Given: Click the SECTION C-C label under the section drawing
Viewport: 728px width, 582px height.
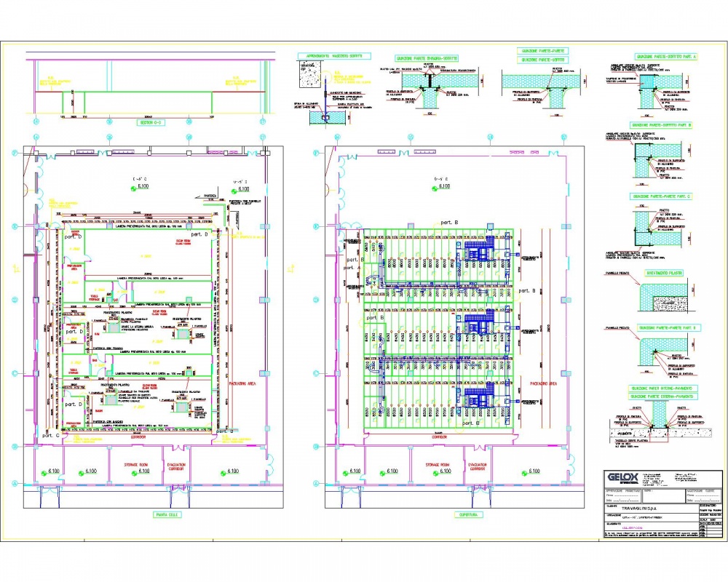Looking at the screenshot, I should pyautogui.click(x=151, y=122).
